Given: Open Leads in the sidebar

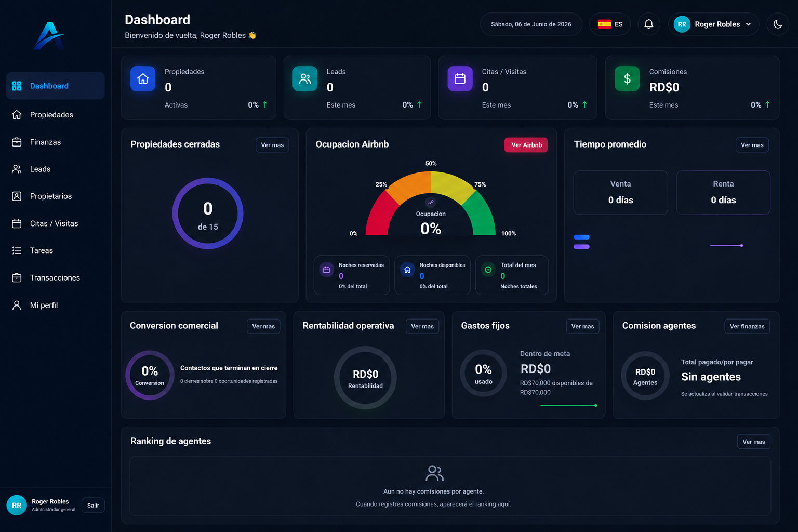Looking at the screenshot, I should 56,169.
